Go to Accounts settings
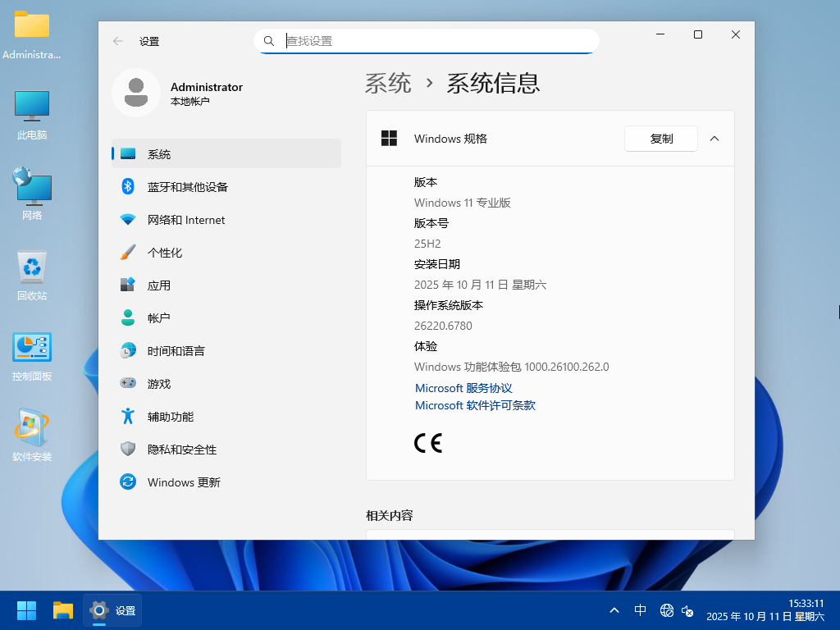Image resolution: width=840 pixels, height=630 pixels. coord(158,318)
